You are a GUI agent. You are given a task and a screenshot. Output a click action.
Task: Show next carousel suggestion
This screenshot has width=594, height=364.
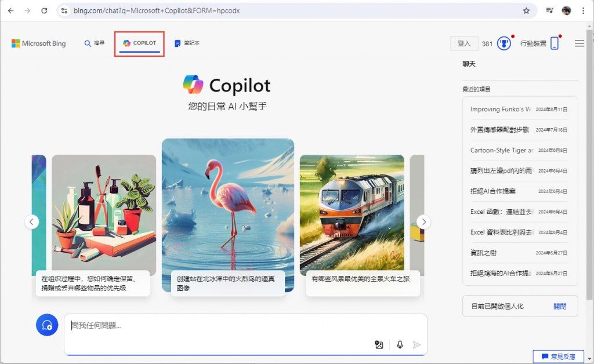pos(423,222)
